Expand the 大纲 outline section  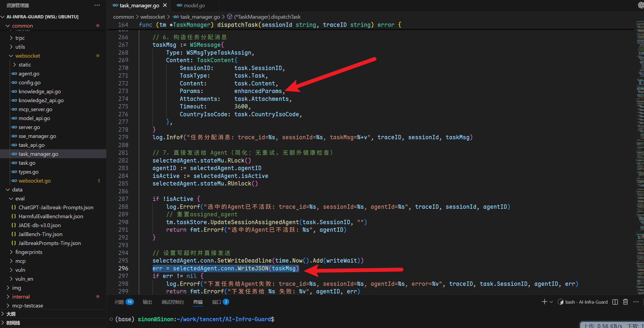(x=11, y=314)
